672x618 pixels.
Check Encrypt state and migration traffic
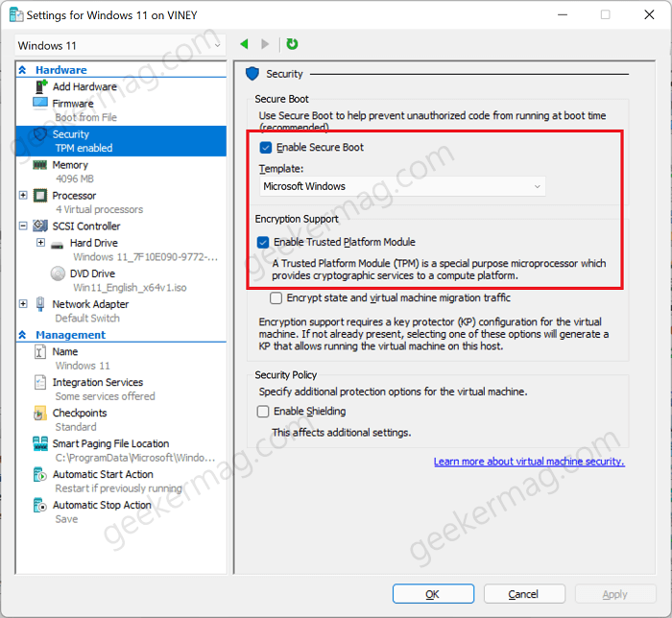point(276,298)
